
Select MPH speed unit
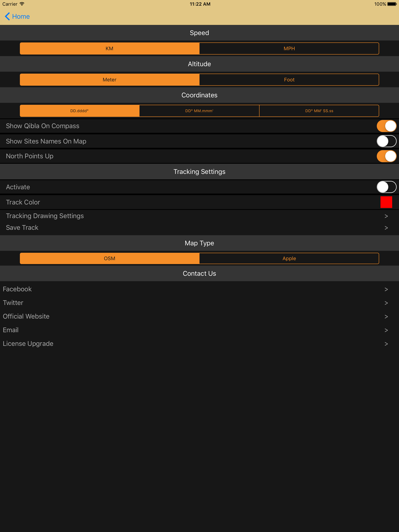(x=289, y=48)
